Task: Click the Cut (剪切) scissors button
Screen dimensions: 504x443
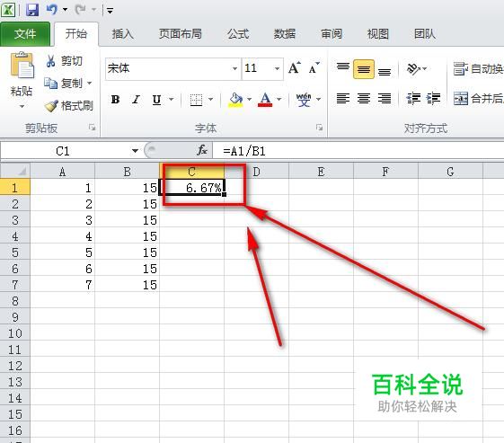Action: point(65,61)
